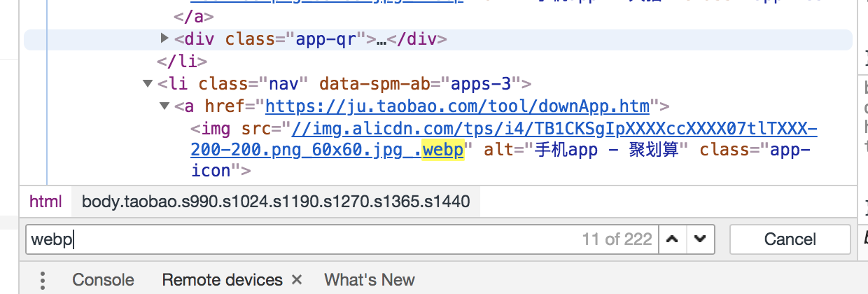
Task: Collapse the li nav element triangle
Action: (147, 84)
